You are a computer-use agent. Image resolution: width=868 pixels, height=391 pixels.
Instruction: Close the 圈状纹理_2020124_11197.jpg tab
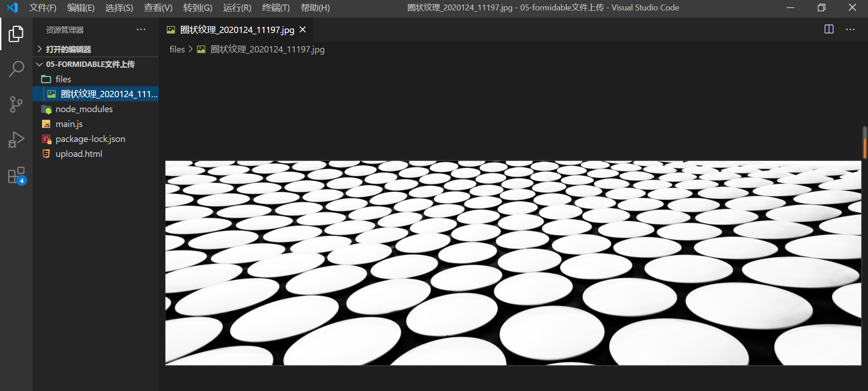tap(303, 30)
